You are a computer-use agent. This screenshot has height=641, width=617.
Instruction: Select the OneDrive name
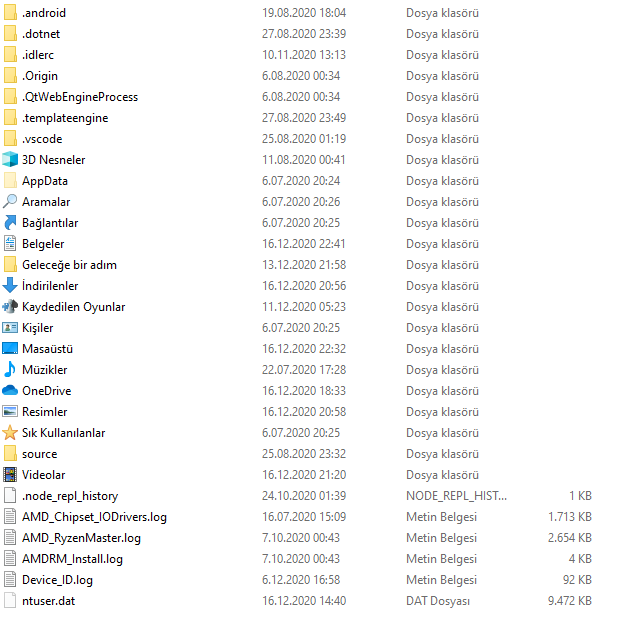coord(47,391)
